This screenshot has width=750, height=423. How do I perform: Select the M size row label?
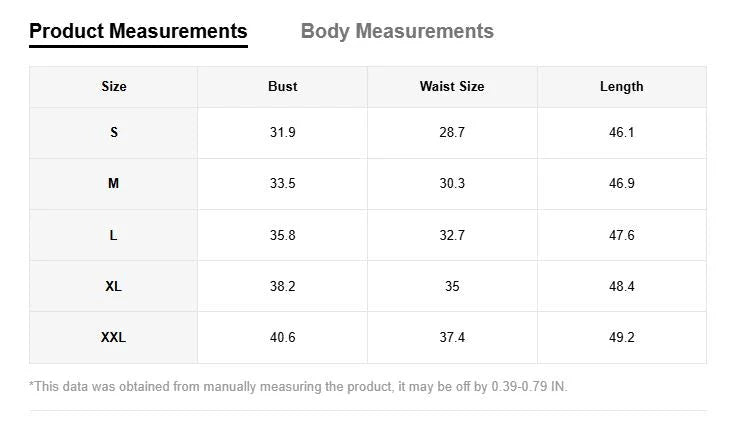pos(113,184)
